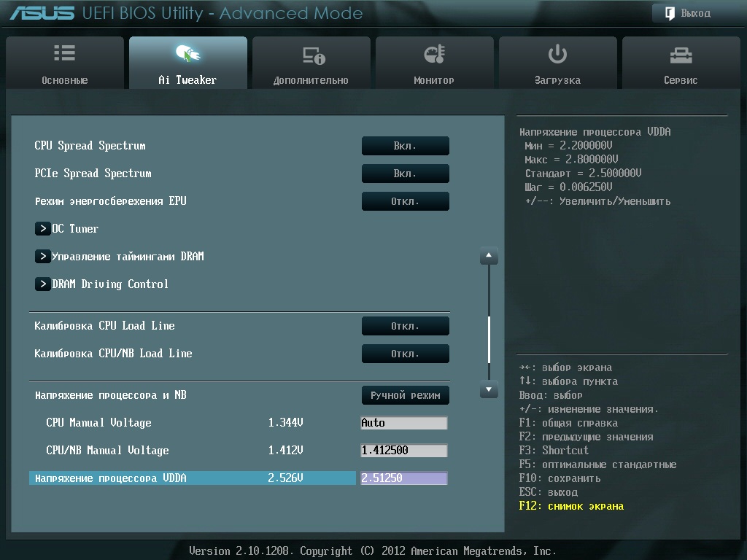Open the Основные tab label
The image size is (747, 560).
click(64, 80)
